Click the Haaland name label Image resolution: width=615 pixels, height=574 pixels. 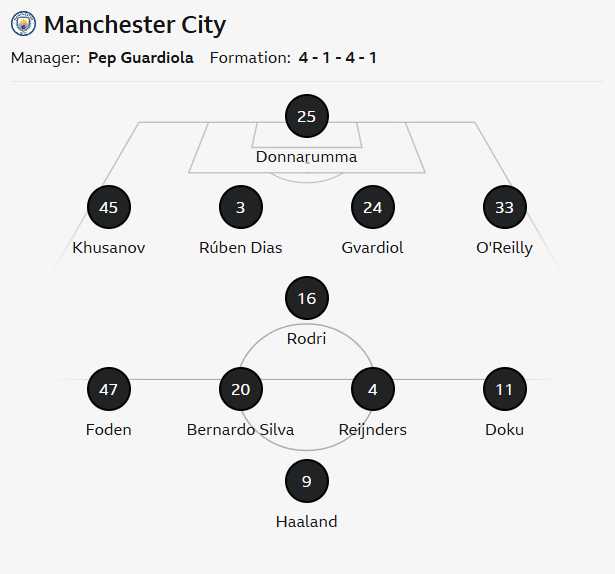click(x=306, y=521)
